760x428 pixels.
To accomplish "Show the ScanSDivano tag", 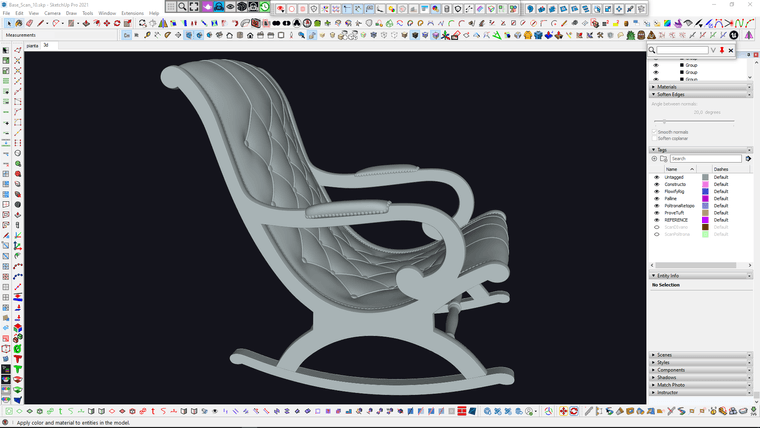I will (657, 227).
